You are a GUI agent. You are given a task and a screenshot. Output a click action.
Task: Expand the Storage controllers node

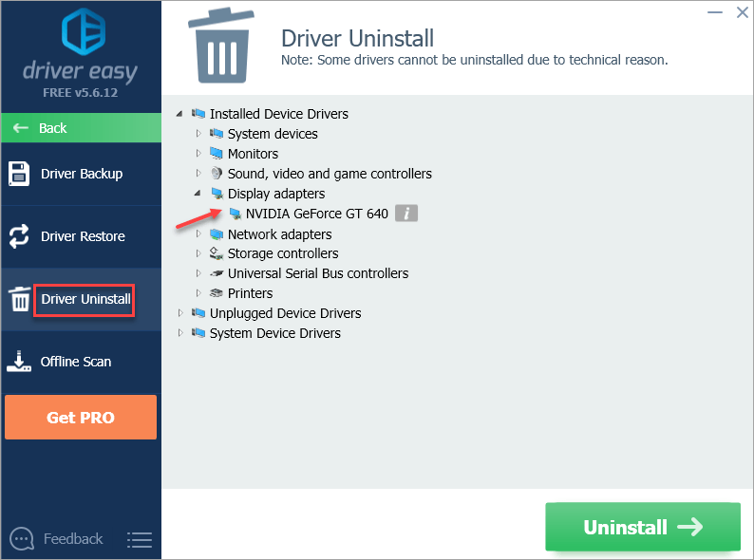(x=198, y=253)
